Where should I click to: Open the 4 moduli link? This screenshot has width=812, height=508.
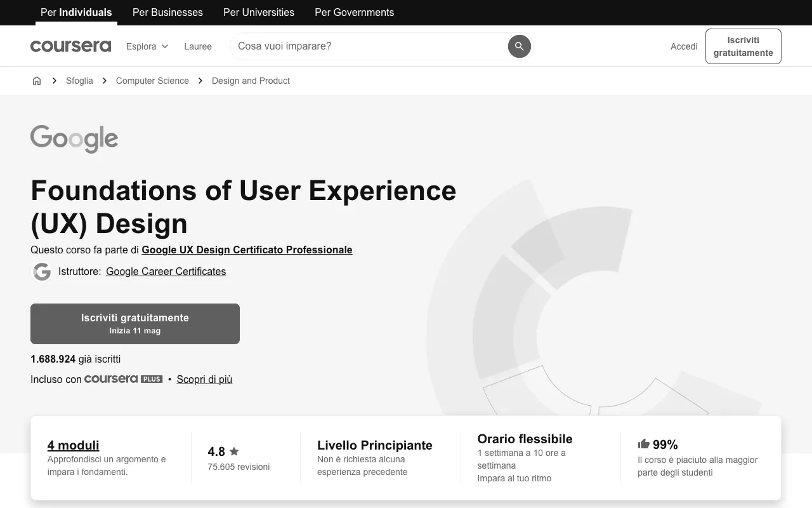(73, 445)
